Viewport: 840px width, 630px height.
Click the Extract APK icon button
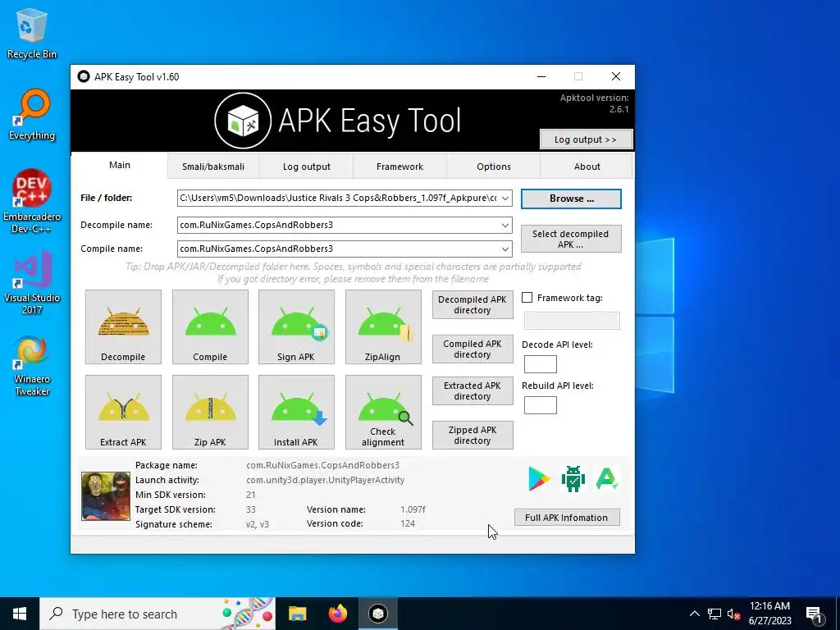[x=123, y=412]
